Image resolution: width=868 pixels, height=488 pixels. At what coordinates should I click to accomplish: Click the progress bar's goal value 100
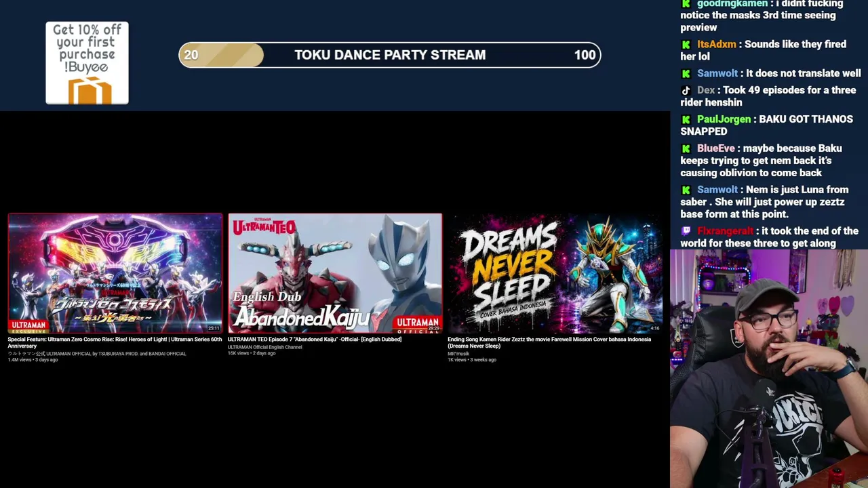click(x=585, y=56)
